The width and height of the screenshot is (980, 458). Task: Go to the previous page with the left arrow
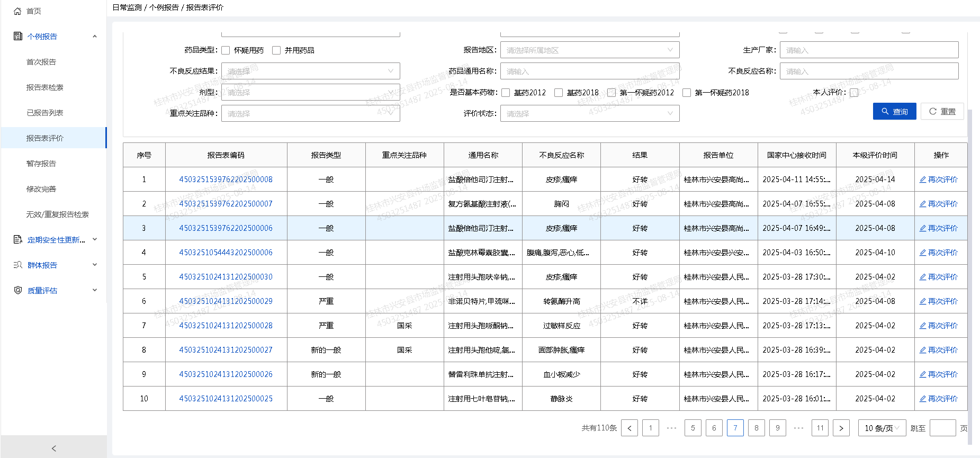(x=629, y=428)
